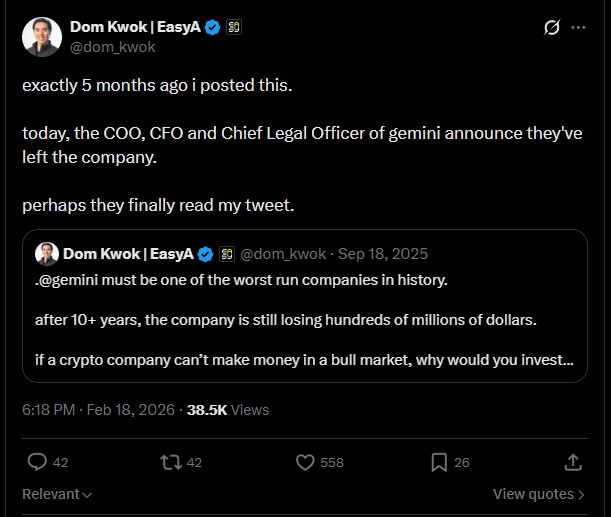Open the Dom Kwok | EasyA author name
Screen dimensions: 611x517
[134, 27]
